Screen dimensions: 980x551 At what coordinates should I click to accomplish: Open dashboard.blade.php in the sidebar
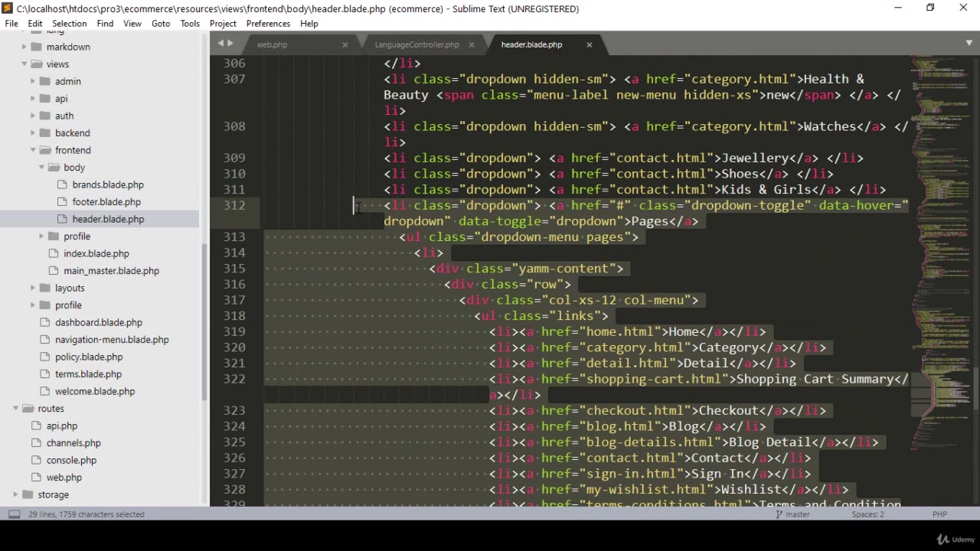(99, 322)
